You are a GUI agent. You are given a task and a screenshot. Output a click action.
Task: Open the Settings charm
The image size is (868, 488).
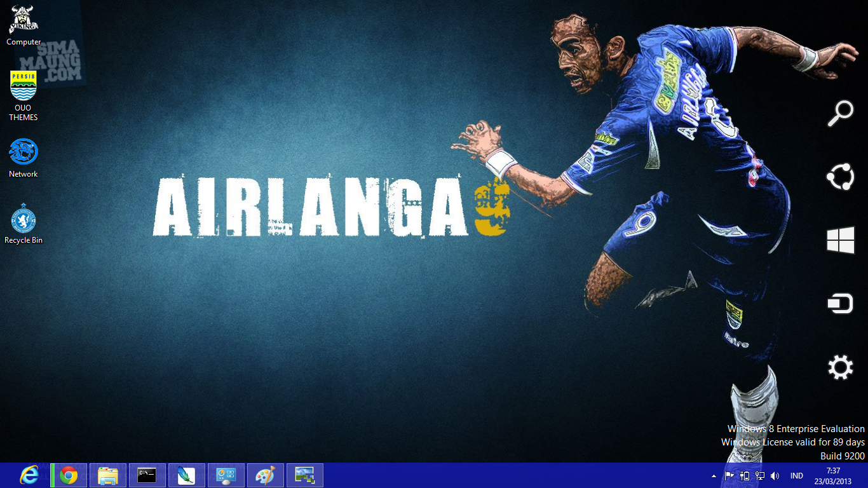840,367
